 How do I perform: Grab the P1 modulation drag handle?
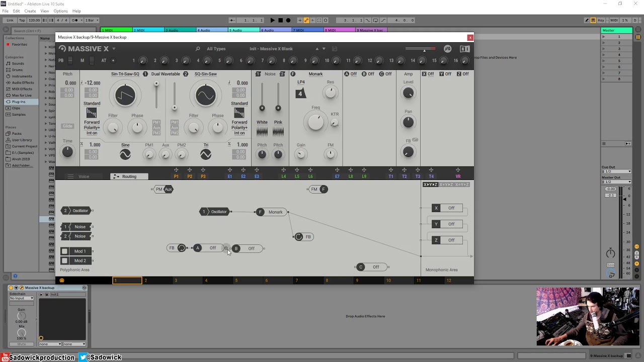176,170
